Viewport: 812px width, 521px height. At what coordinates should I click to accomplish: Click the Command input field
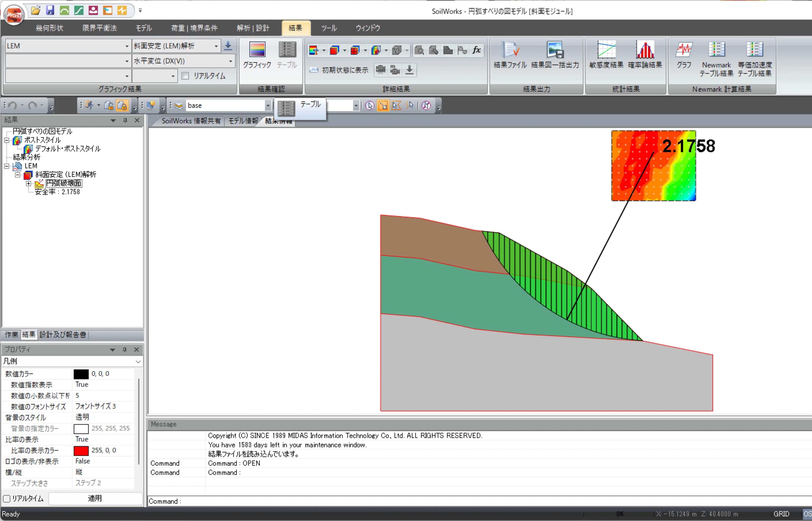pyautogui.click(x=480, y=501)
